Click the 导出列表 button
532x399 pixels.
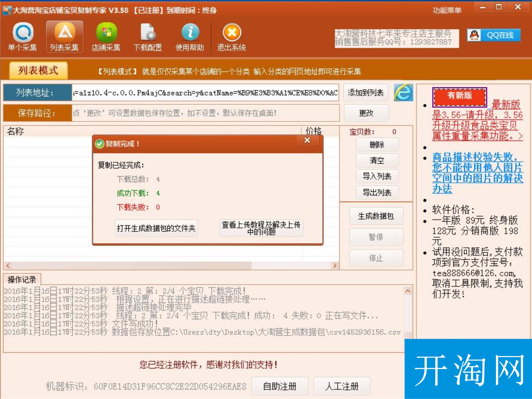click(377, 192)
